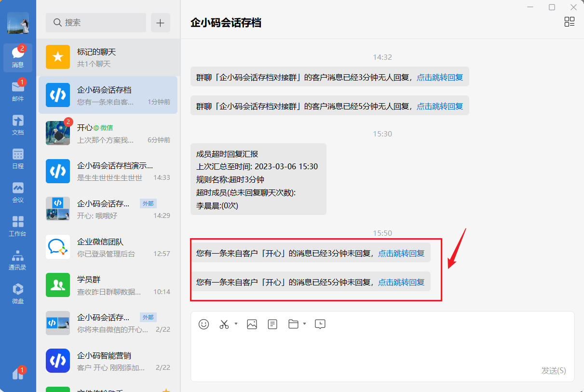This screenshot has width=584, height=392.
Task: Open the emoji picker
Action: (204, 324)
